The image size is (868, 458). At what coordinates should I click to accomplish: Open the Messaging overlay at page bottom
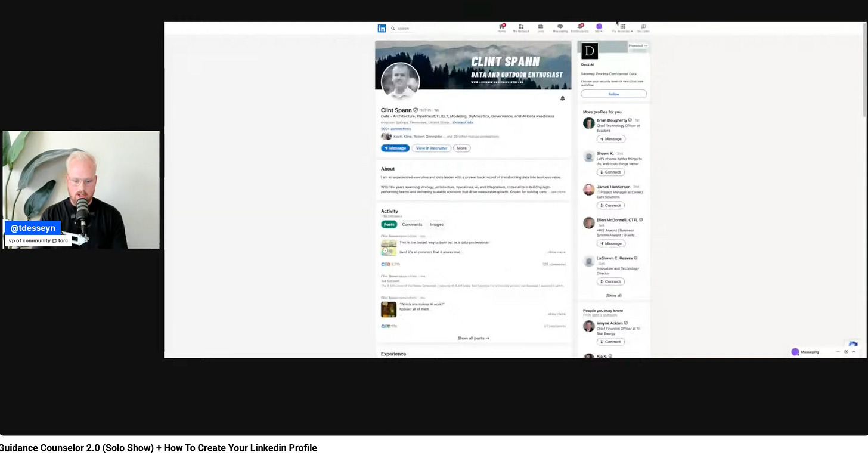(825, 352)
